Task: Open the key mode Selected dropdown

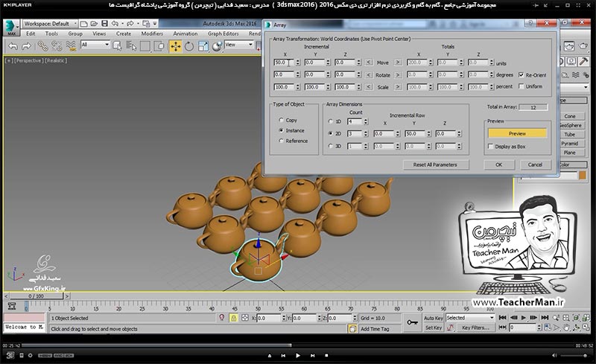Action: click(470, 318)
